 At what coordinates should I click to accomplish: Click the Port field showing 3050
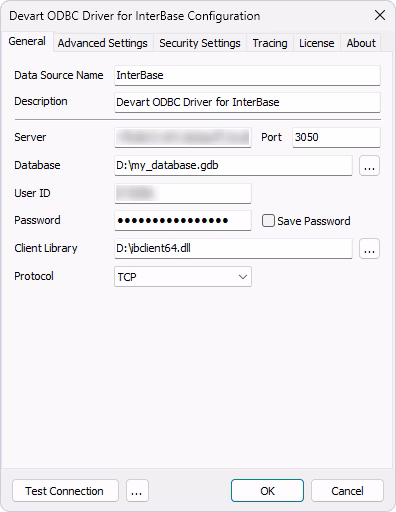336,137
